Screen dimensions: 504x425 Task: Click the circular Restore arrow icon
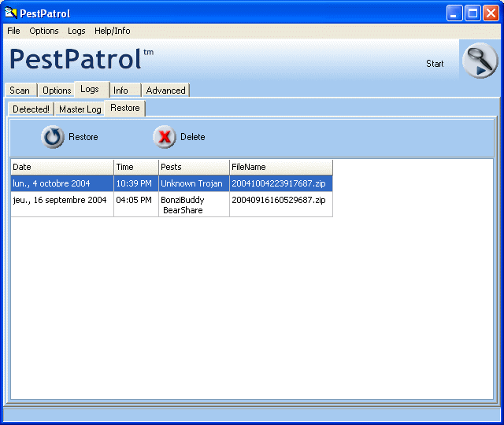53,137
